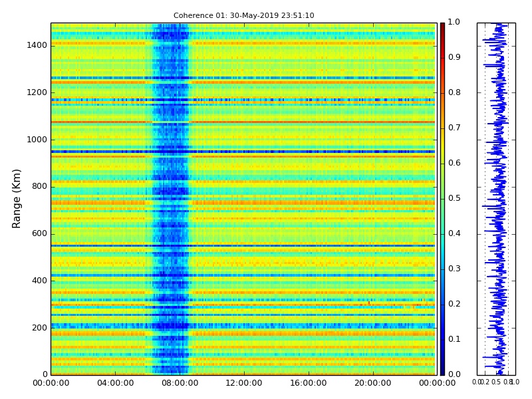532x399 pixels.
Task: Click the starting 00:00:00 label under the range axis
Action: click(x=51, y=383)
